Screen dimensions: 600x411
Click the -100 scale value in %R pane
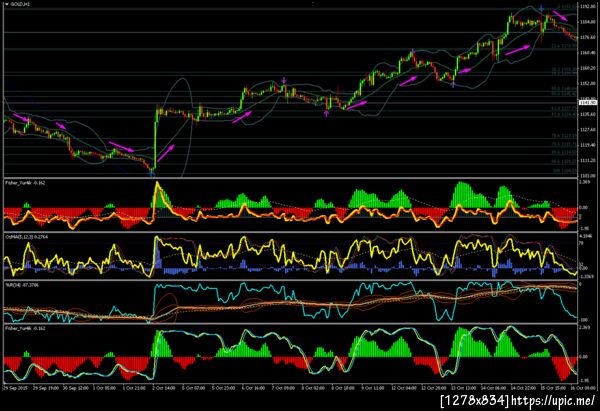pos(584,320)
